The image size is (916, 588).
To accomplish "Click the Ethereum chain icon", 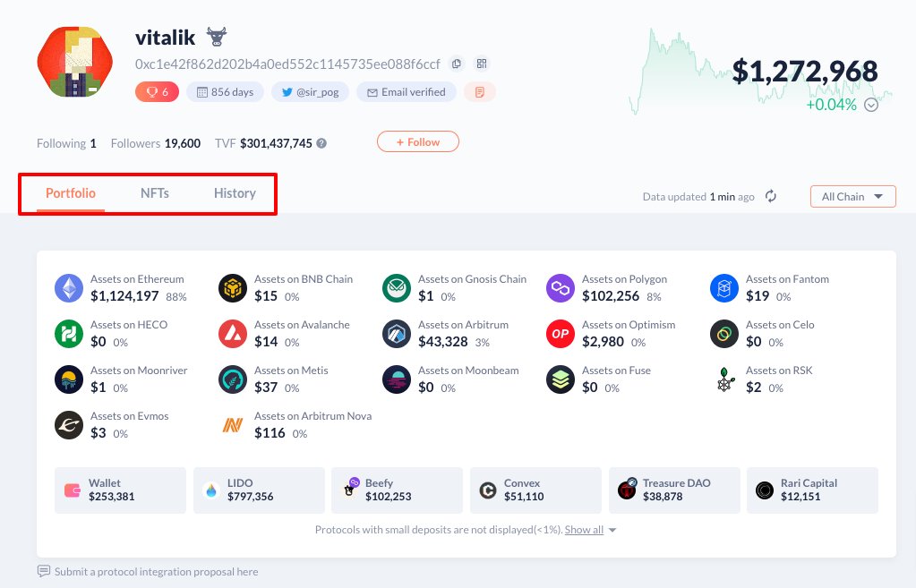I will coord(69,288).
